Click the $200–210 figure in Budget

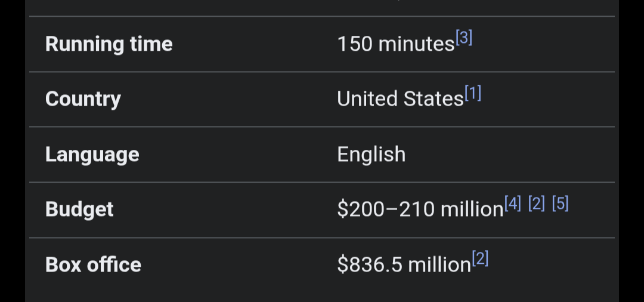386,209
